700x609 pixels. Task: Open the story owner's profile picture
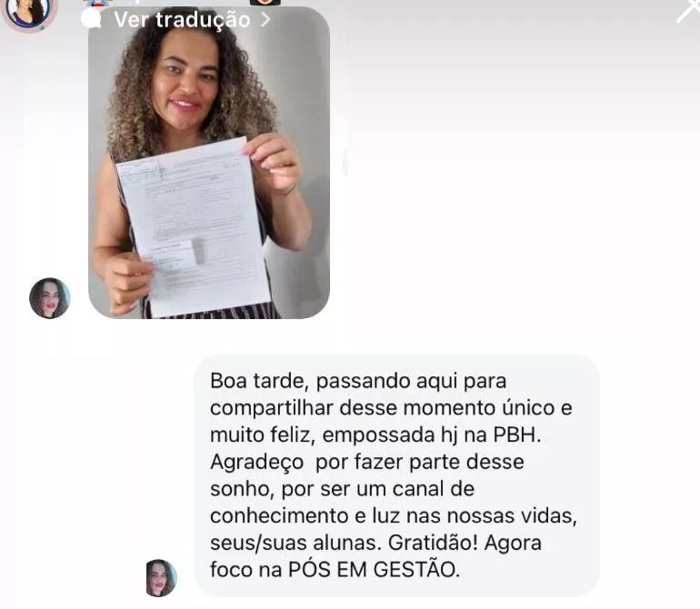(29, 15)
